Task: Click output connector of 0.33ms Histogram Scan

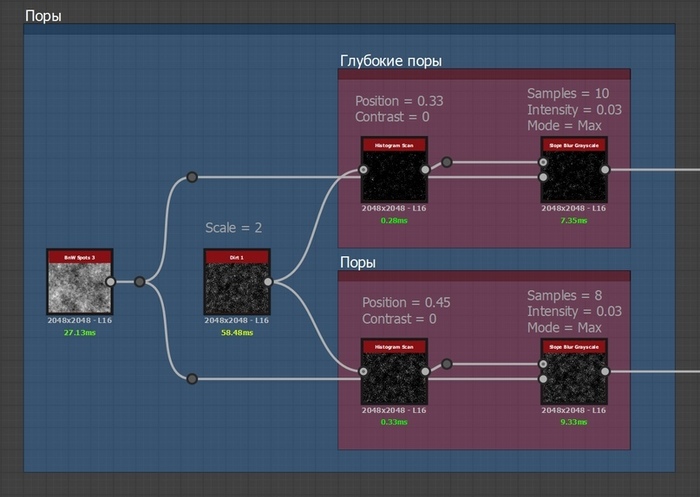Action: [x=425, y=372]
